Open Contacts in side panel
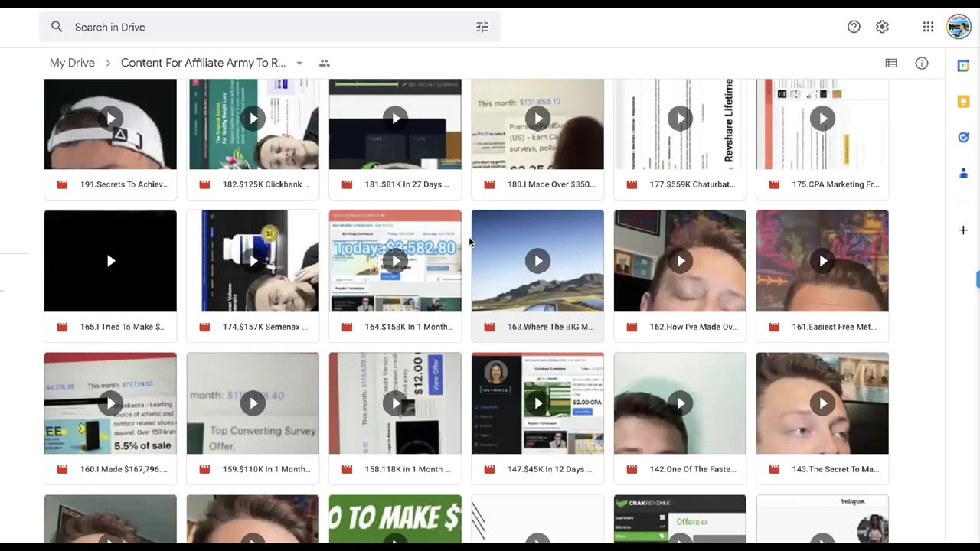 point(963,173)
